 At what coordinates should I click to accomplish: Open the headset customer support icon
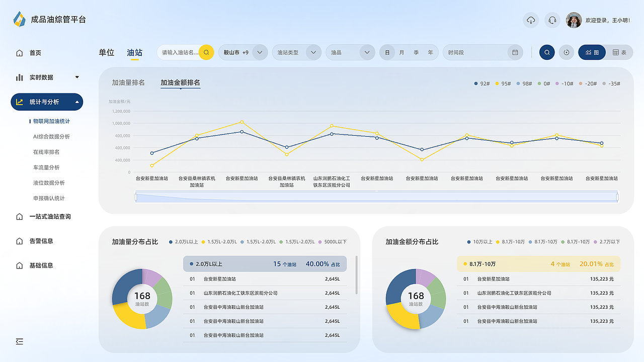click(x=552, y=20)
